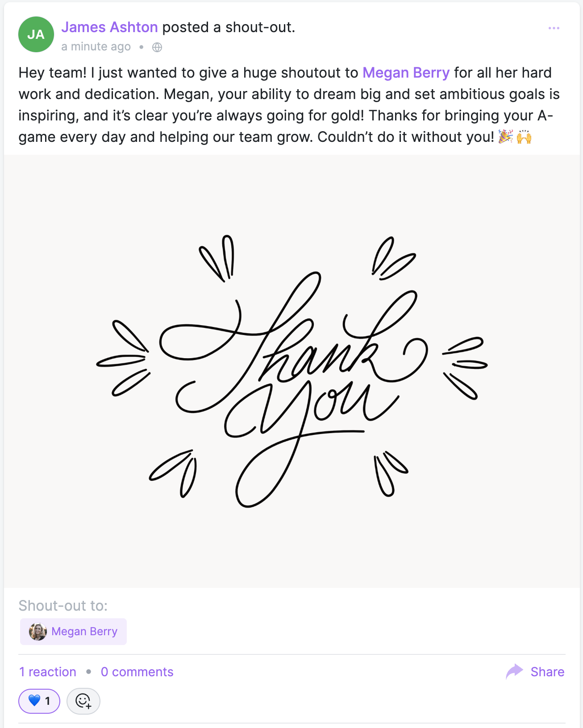
Task: View the "1 reaction" list
Action: (x=48, y=672)
